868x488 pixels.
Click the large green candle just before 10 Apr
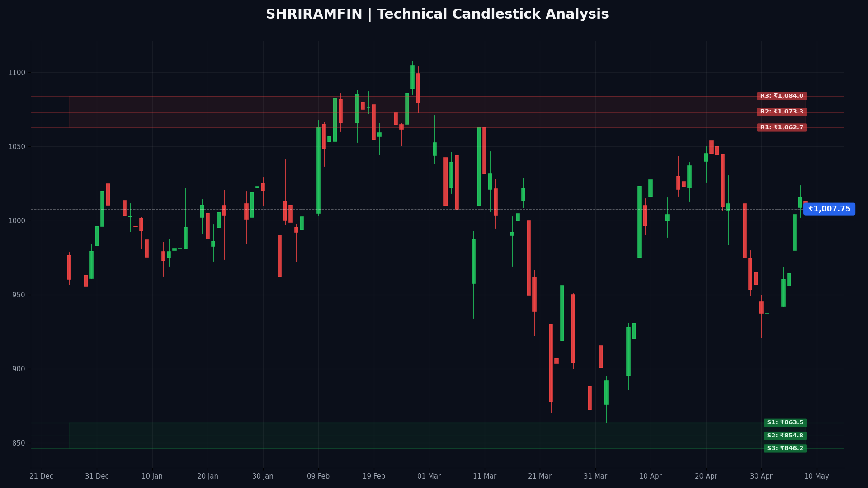point(639,222)
